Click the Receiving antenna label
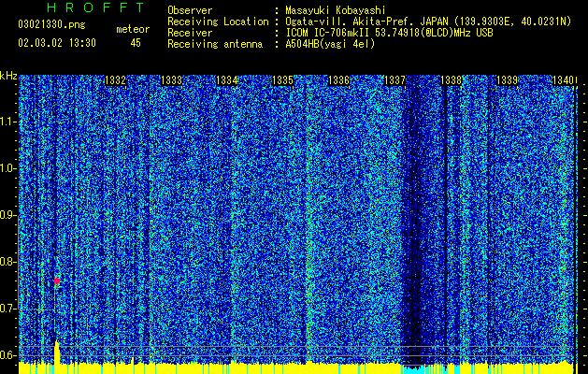The height and width of the screenshot is (374, 588). (x=215, y=44)
